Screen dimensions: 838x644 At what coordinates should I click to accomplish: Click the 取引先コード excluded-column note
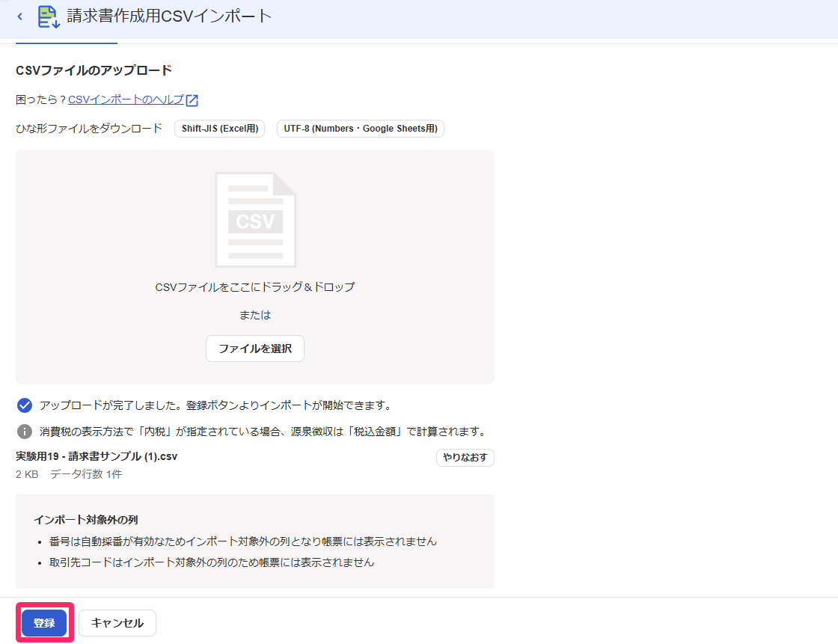pos(212,562)
